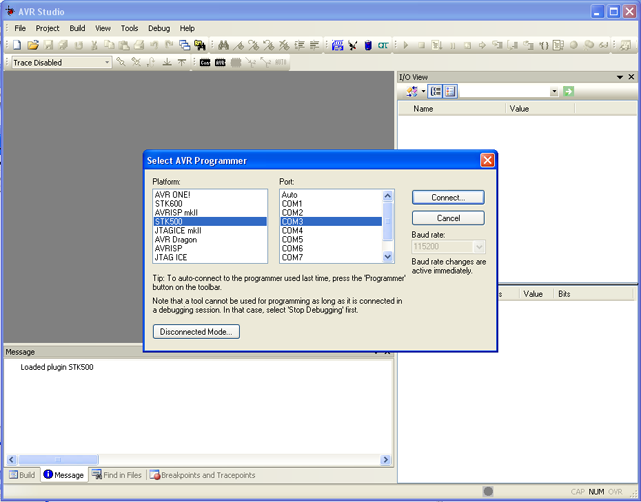Click the Save disk toolbar icon

tap(48, 45)
